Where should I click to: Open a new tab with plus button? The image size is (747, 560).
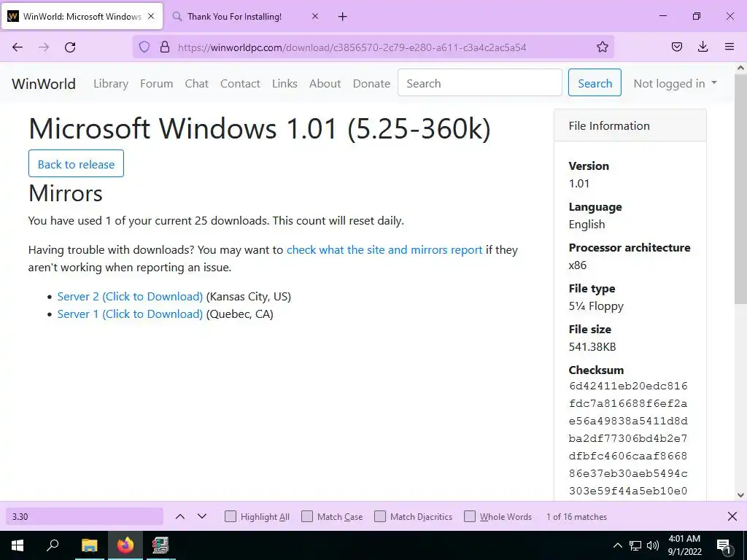click(343, 17)
